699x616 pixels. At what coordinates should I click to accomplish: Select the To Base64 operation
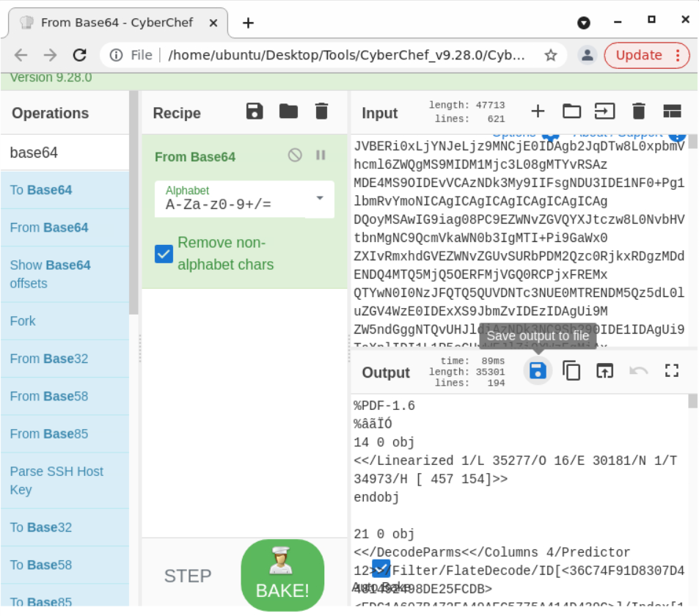coord(65,190)
